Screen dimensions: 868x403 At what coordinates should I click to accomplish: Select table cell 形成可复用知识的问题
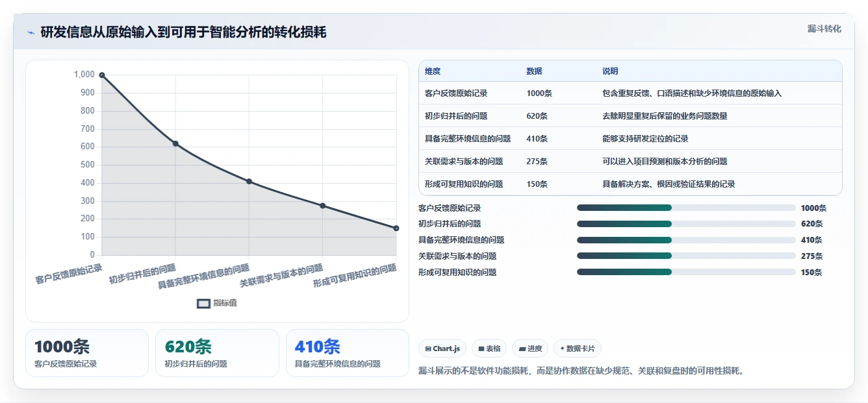tap(464, 184)
